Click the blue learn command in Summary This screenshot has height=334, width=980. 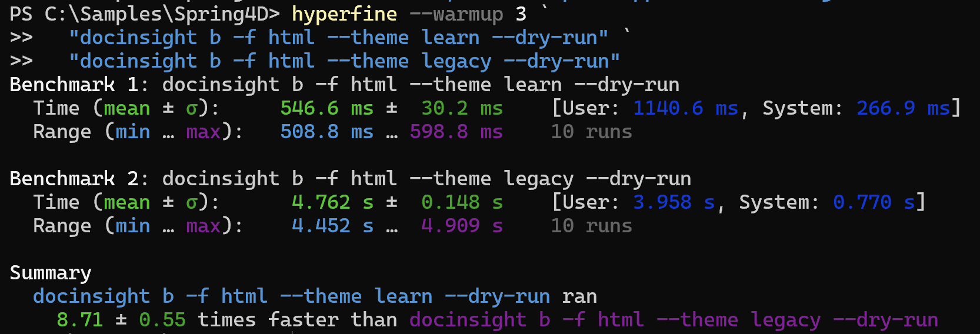[291, 296]
